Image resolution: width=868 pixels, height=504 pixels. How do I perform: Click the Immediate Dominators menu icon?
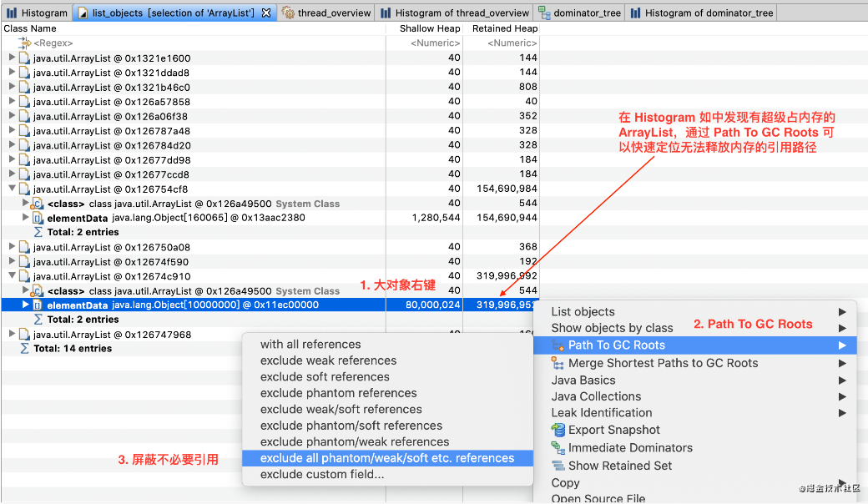point(558,448)
